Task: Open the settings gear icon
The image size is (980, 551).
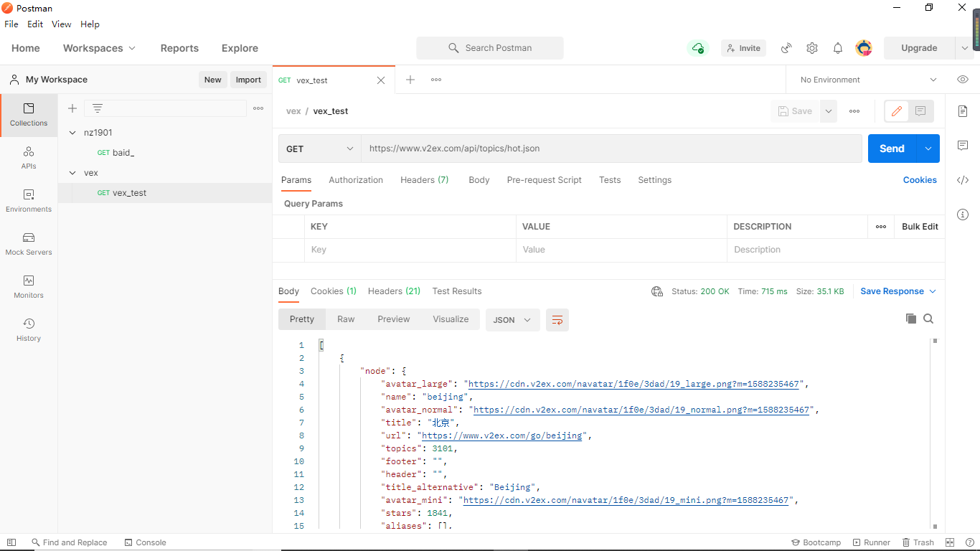Action: (812, 48)
